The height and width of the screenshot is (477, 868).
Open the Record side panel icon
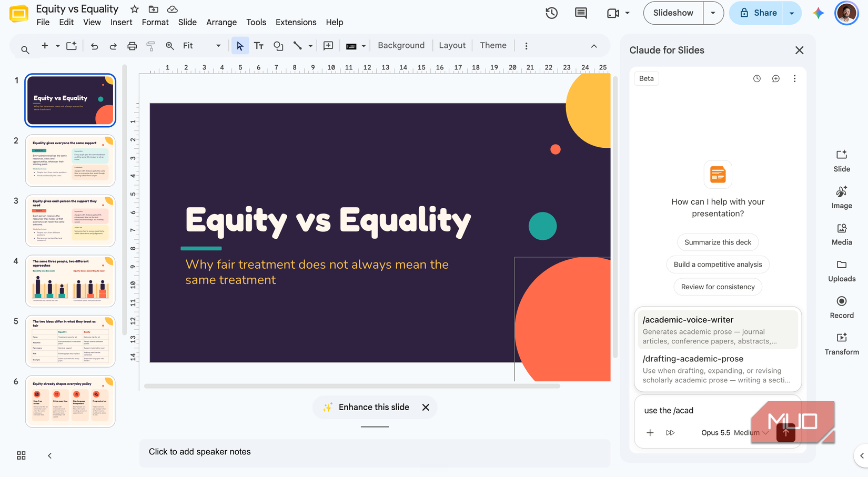click(x=842, y=307)
